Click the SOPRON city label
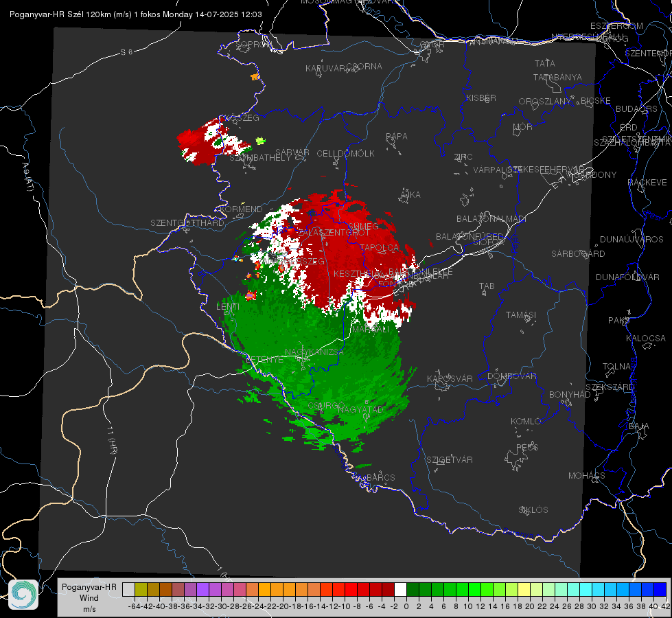This screenshot has width=672, height=618. pyautogui.click(x=253, y=44)
